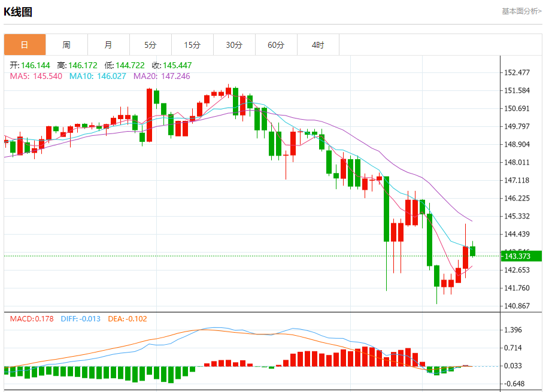Image resolution: width=546 pixels, height=392 pixels.
Task: Click the 142.653 price axis label
Action: [517, 270]
